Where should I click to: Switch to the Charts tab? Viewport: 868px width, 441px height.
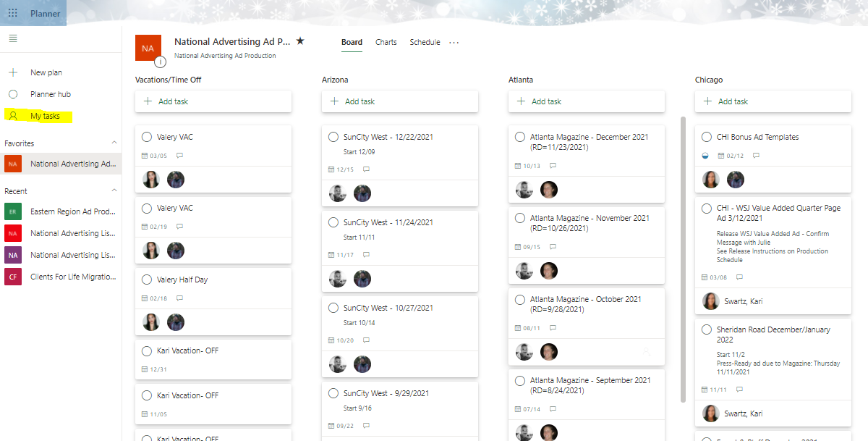[386, 42]
